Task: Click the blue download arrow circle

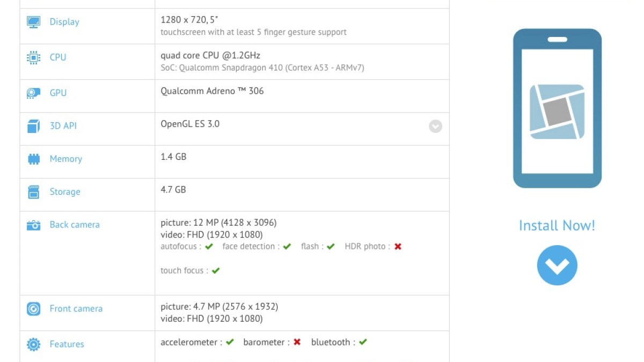Action: [557, 265]
